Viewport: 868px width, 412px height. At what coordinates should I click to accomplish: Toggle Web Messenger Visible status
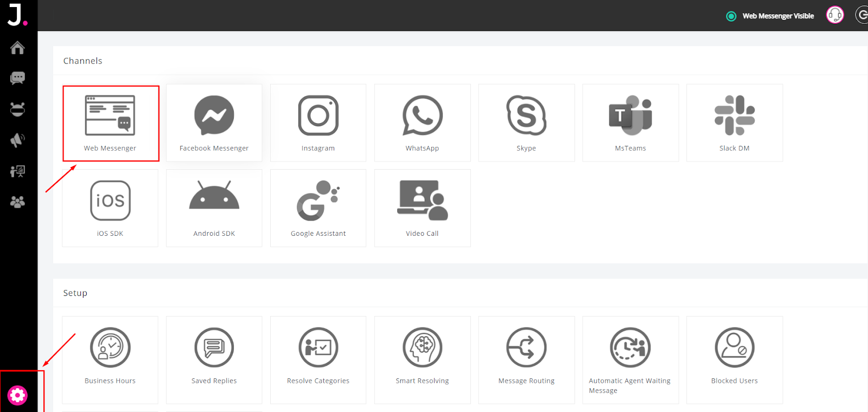(x=770, y=16)
